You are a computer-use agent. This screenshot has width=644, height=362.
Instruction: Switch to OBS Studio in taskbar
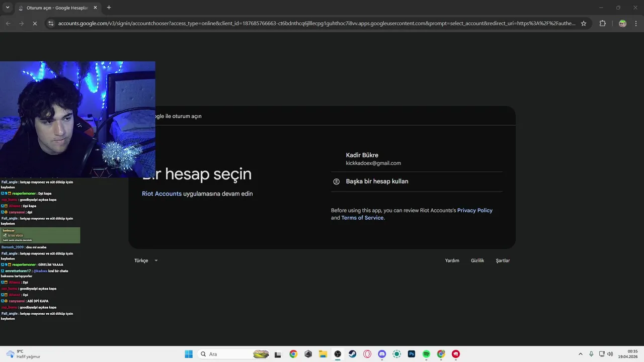tap(338, 354)
